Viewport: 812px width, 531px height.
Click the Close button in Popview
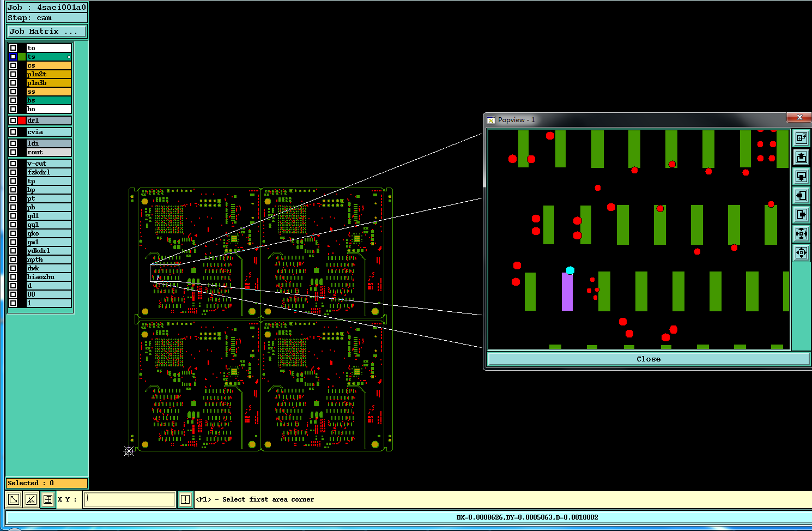click(649, 359)
